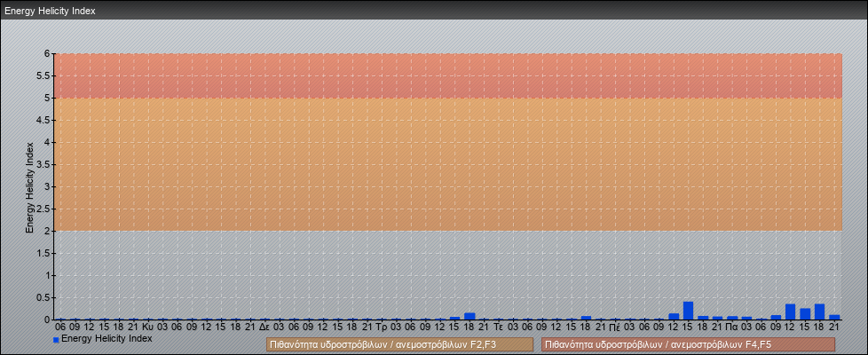Click the blue bar at 18h after Τρ
This screenshot has width=868, height=355.
[470, 316]
